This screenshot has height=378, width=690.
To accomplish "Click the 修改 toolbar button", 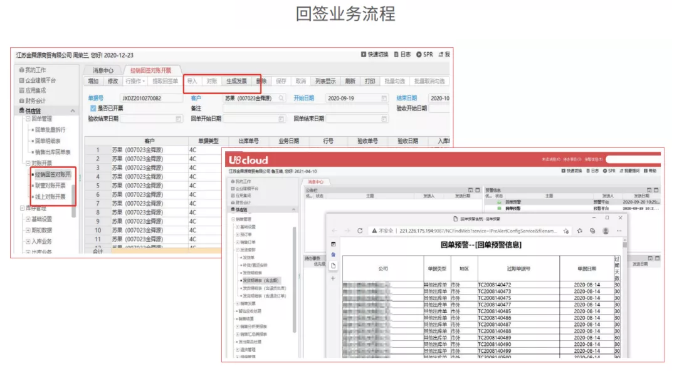I will tap(113, 81).
